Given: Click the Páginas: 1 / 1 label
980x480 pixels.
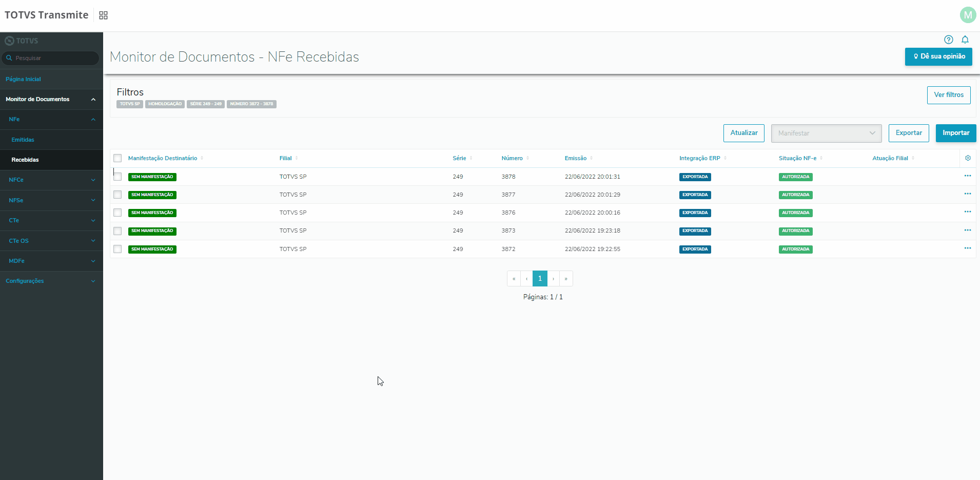Looking at the screenshot, I should [543, 297].
